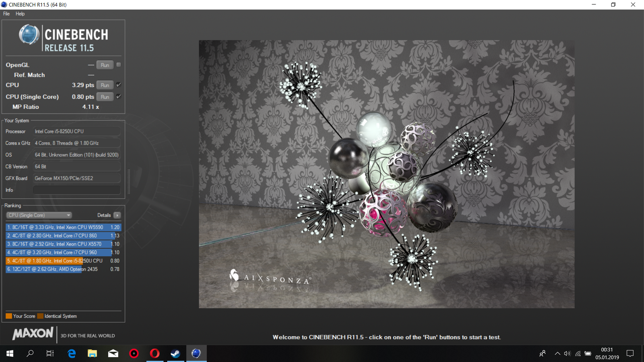This screenshot has width=644, height=362.
Task: Toggle the CPU Single Core checkbox
Action: 118,97
